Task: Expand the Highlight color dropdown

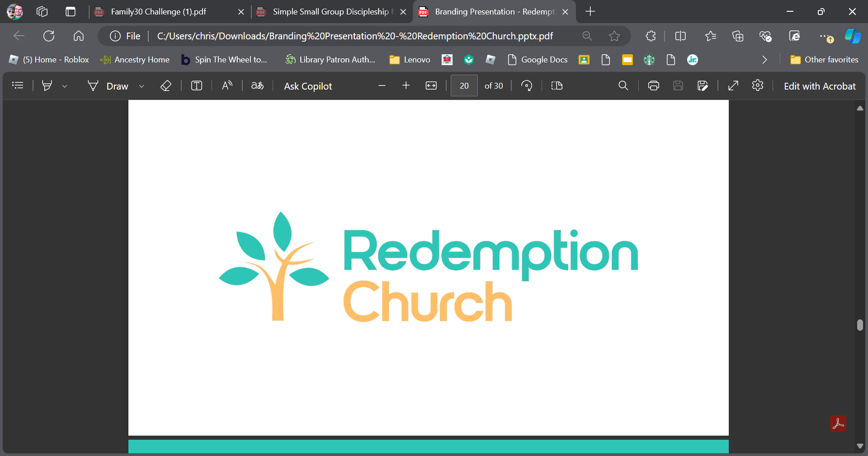Action: 65,86
